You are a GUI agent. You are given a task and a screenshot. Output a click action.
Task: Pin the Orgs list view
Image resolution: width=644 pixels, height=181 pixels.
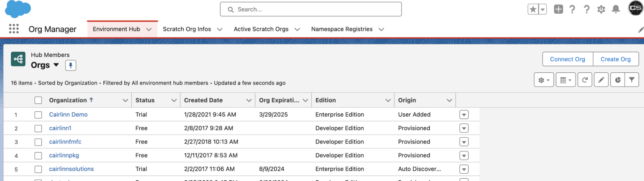(71, 65)
